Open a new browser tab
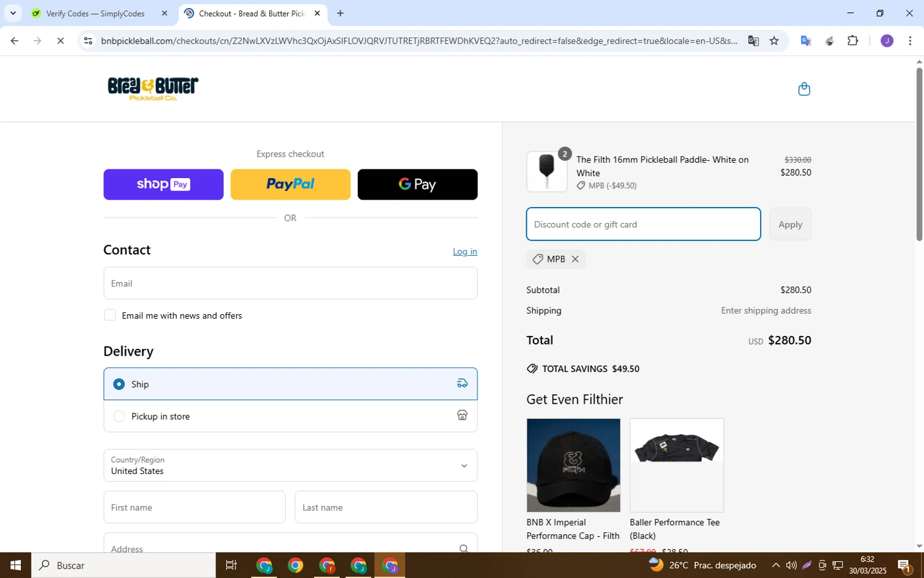The image size is (924, 578). [340, 14]
